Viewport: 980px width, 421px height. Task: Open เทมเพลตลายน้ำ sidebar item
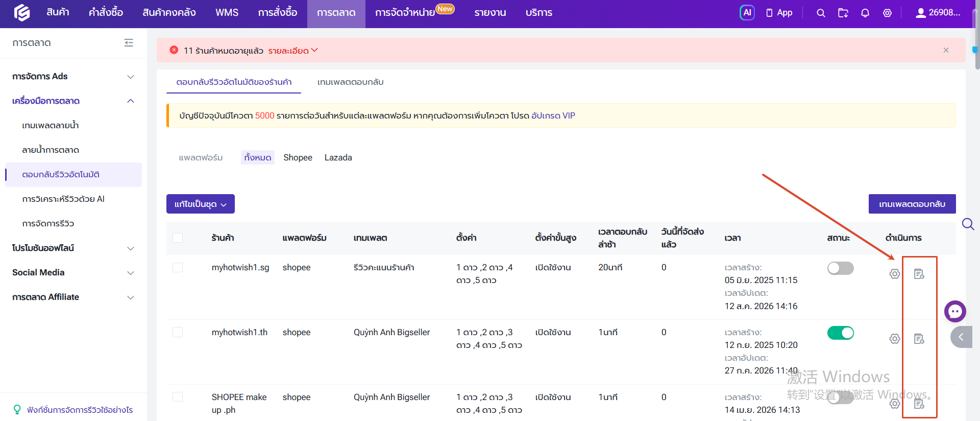(73, 126)
